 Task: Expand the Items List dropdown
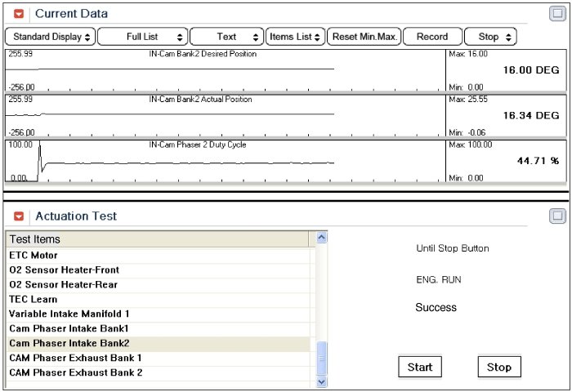295,37
